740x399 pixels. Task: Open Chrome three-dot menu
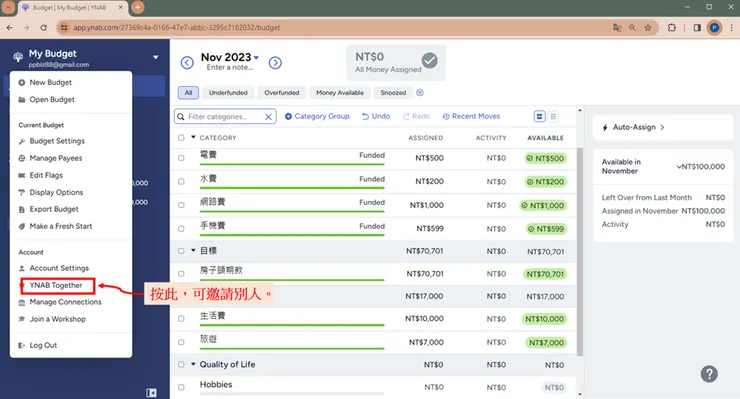(x=732, y=27)
